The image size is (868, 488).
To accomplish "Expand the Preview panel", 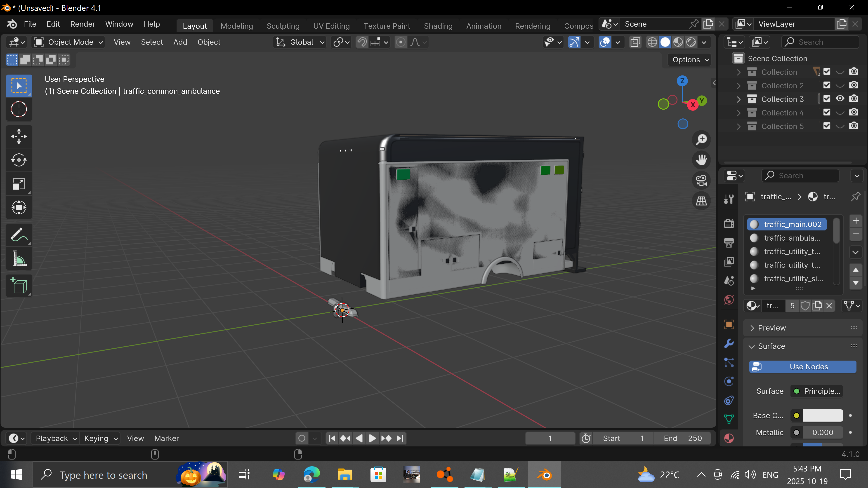I will coord(772,328).
